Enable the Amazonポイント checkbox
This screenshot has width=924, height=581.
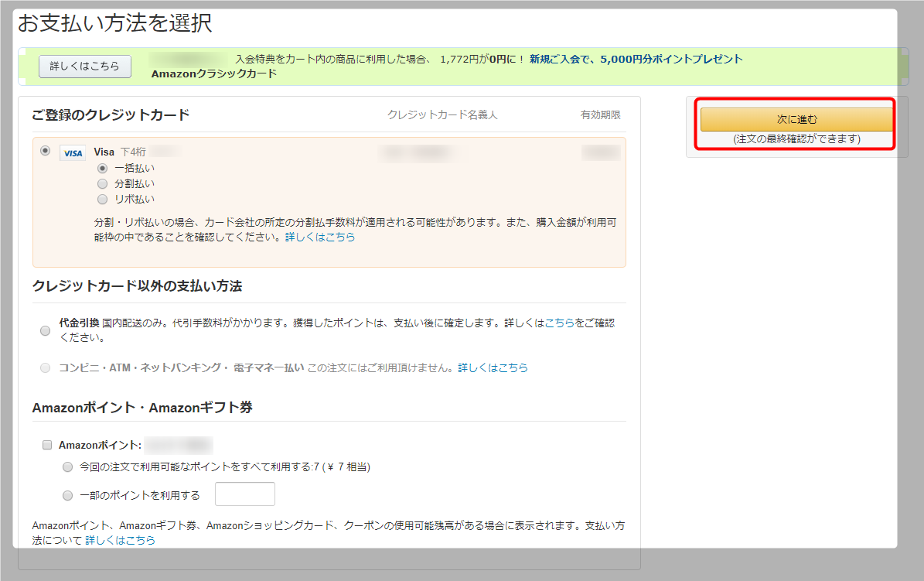tap(47, 445)
